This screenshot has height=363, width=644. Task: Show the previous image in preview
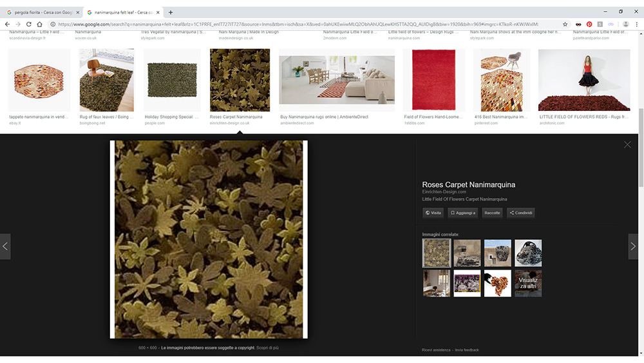pyautogui.click(x=5, y=246)
